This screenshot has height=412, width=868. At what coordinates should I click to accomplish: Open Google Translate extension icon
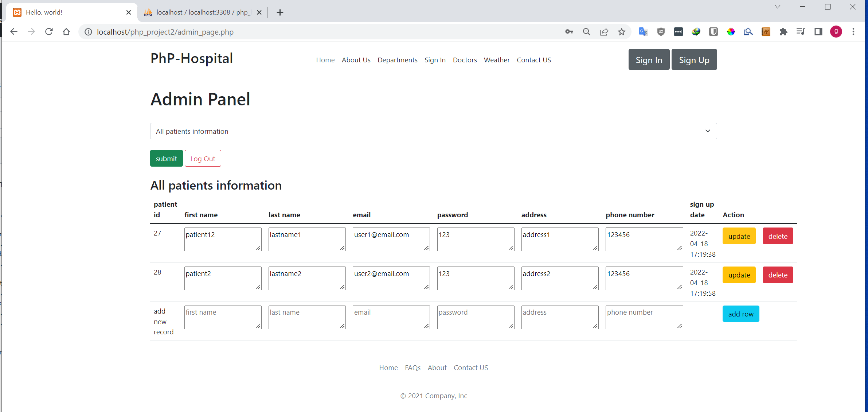pos(643,32)
